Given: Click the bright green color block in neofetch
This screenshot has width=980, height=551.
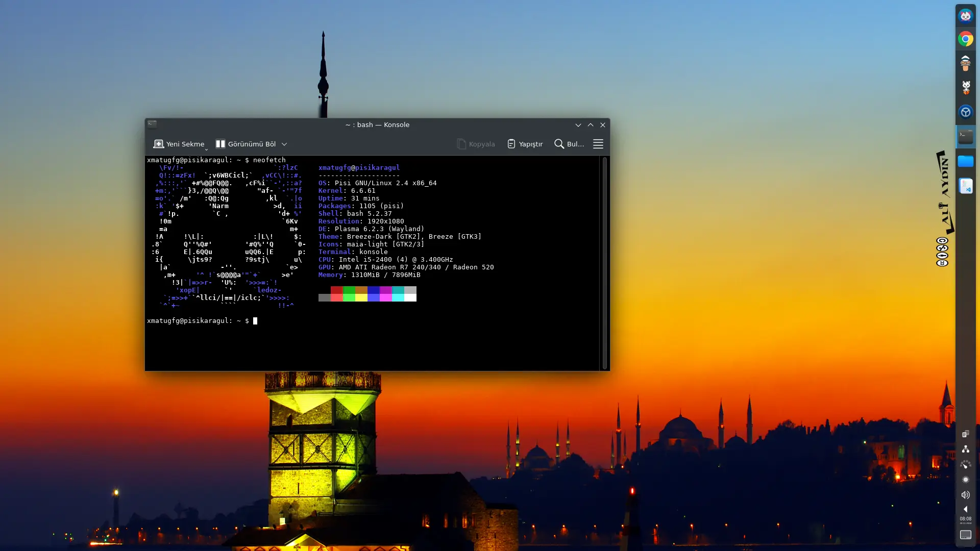Looking at the screenshot, I should tap(349, 297).
